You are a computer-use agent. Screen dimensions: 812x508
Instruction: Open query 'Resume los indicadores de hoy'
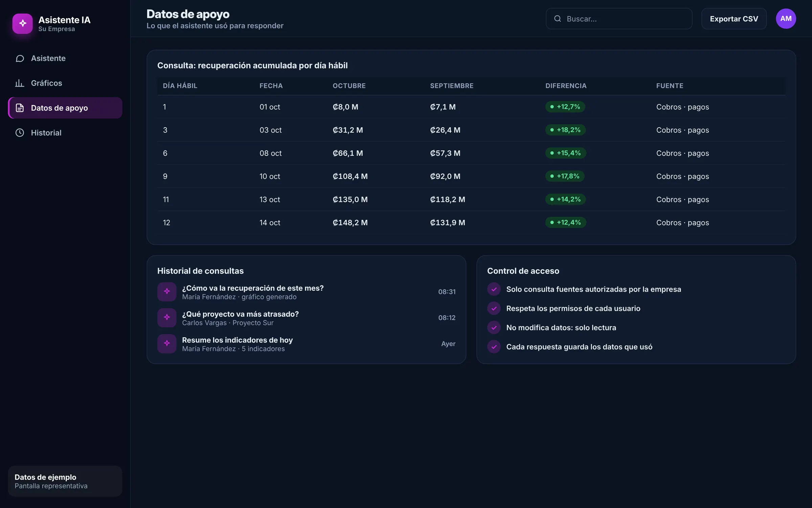(x=306, y=344)
